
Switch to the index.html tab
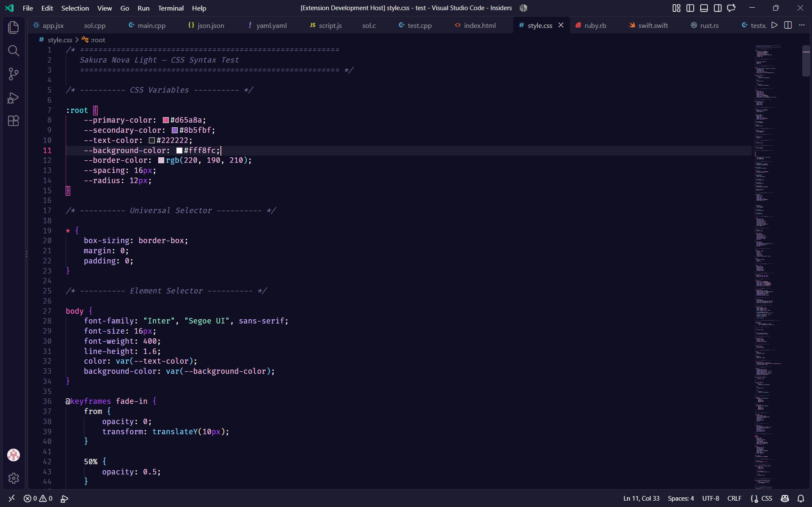pos(475,25)
